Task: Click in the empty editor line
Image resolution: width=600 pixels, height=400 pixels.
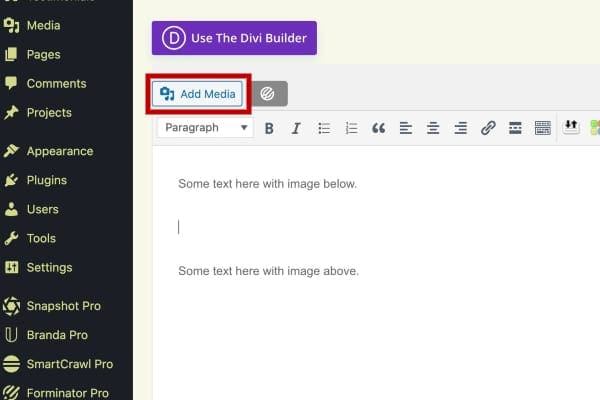Action: pyautogui.click(x=300, y=227)
